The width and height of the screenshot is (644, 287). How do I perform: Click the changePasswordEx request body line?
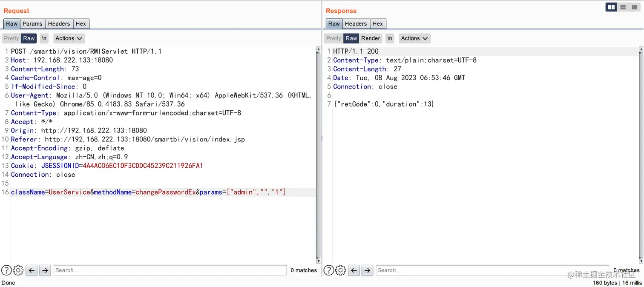pos(148,192)
